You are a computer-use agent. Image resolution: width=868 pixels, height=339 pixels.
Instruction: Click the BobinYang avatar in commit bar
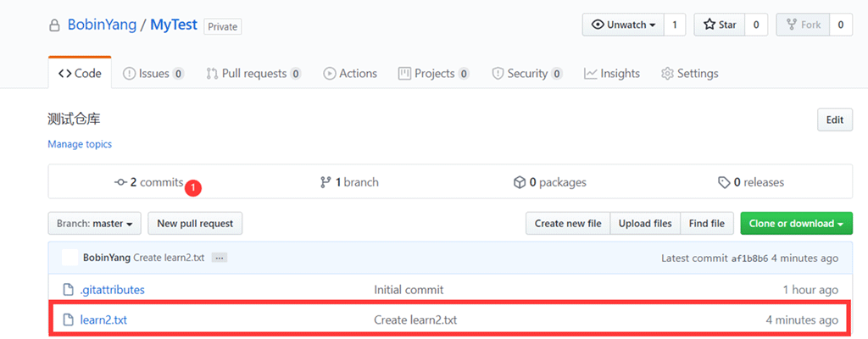click(70, 258)
